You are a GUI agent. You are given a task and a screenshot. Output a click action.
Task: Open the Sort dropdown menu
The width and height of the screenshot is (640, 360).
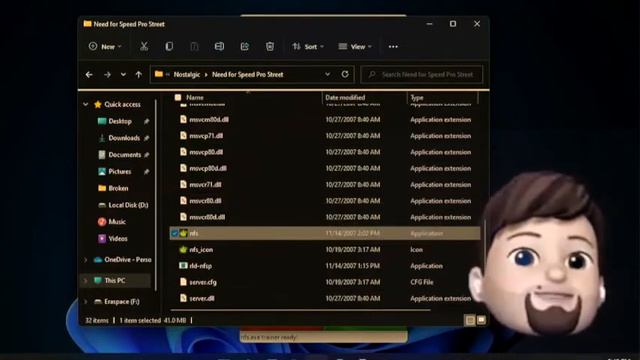(x=308, y=47)
